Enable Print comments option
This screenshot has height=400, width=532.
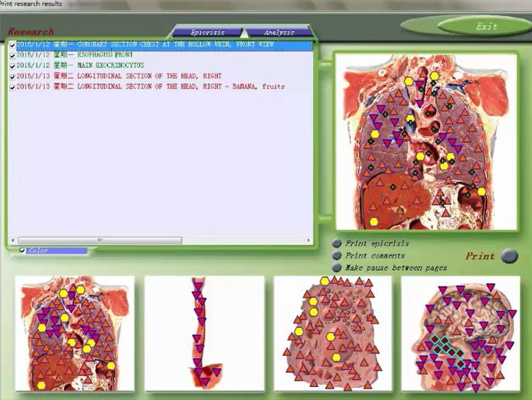tap(336, 255)
